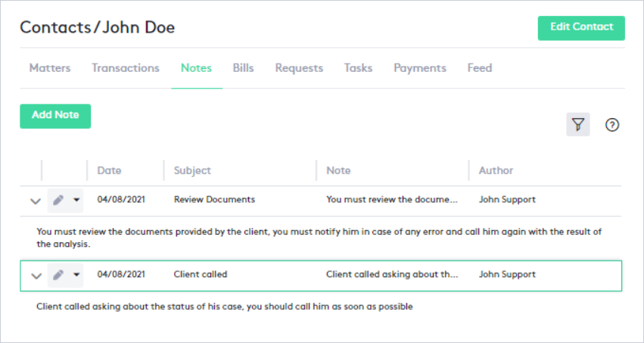Go to the Bills tab
644x343 pixels.
tap(243, 68)
